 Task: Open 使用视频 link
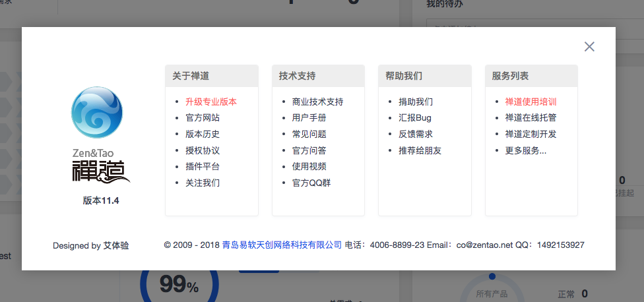(309, 166)
